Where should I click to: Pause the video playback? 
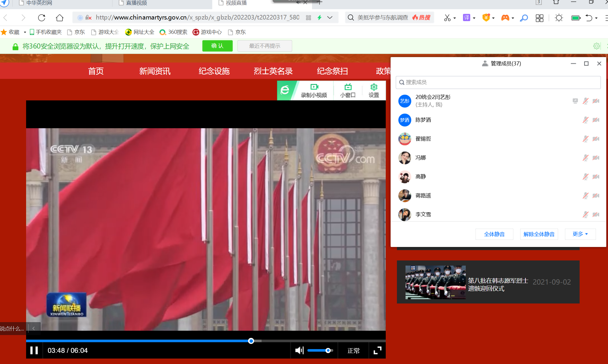pos(34,350)
